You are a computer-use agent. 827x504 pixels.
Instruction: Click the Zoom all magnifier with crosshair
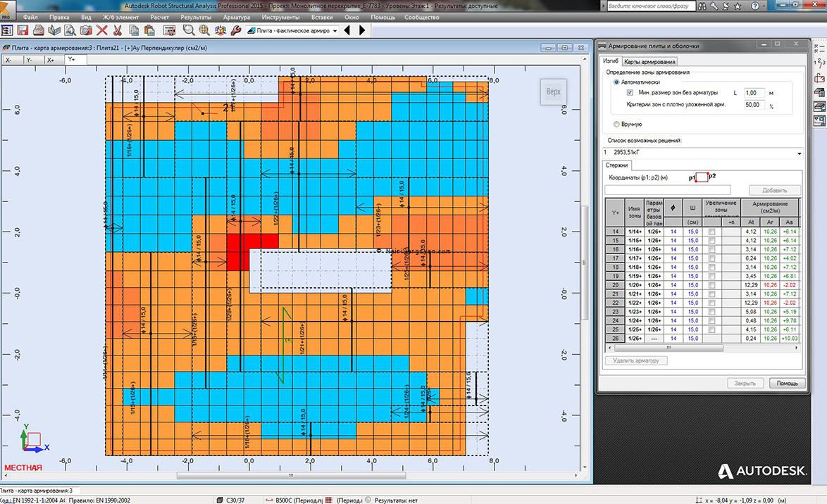click(x=204, y=30)
